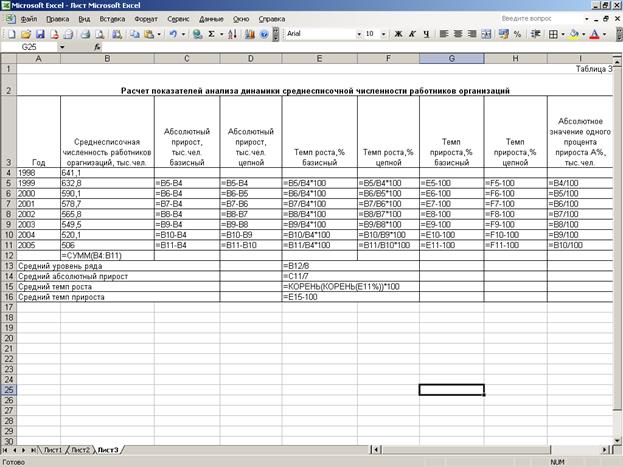623x467 pixels.
Task: Select row 12 header
Action: click(8, 256)
